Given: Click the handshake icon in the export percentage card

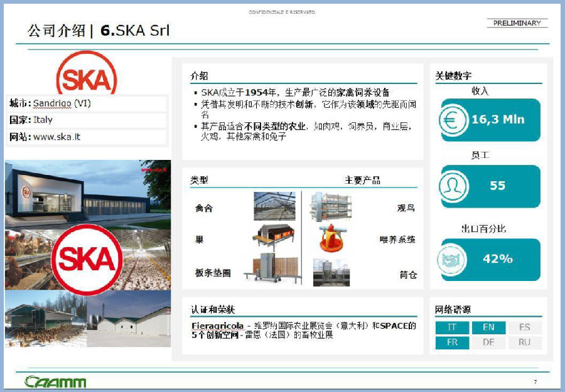Looking at the screenshot, I should click(x=452, y=260).
